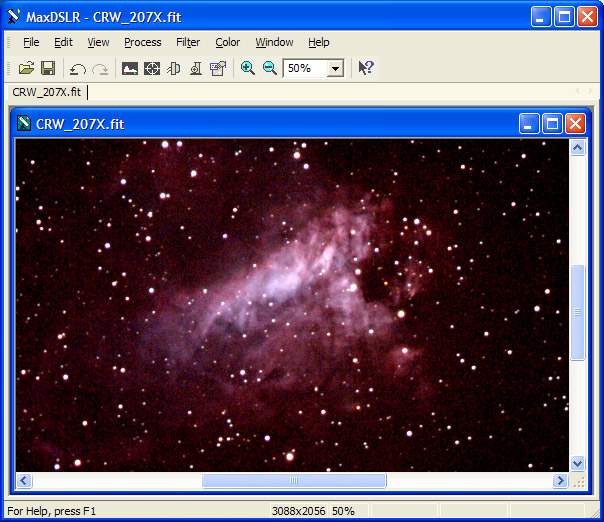This screenshot has width=604, height=522.
Task: Maximize the inner CRW_207X.fit image window
Action: (553, 123)
